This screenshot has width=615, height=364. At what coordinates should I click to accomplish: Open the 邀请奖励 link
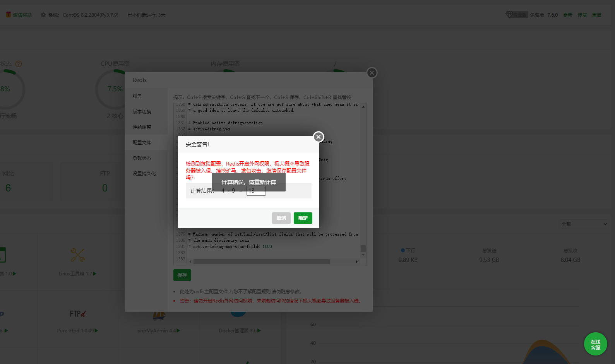pyautogui.click(x=22, y=15)
